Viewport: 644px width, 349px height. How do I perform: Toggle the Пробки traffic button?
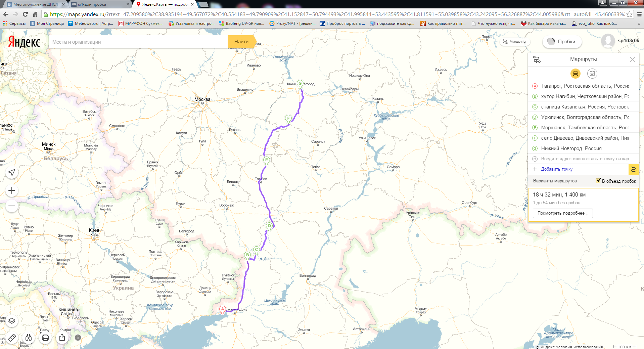[x=562, y=42]
